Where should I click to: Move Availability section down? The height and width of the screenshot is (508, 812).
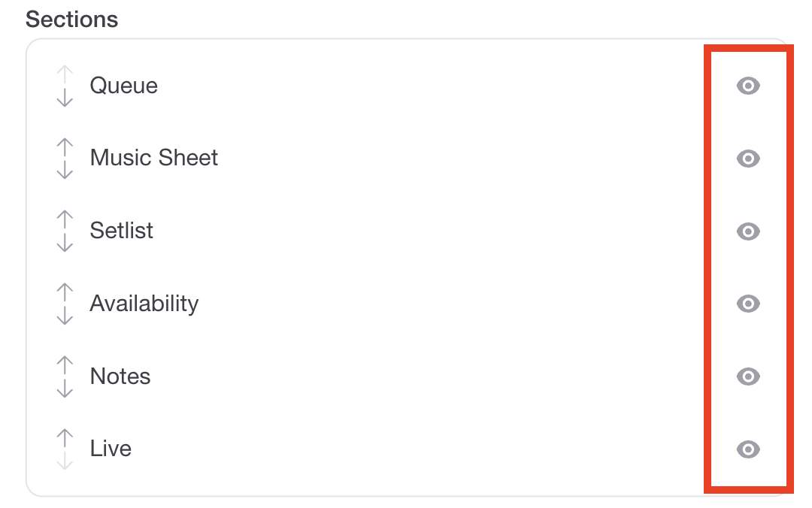(65, 316)
